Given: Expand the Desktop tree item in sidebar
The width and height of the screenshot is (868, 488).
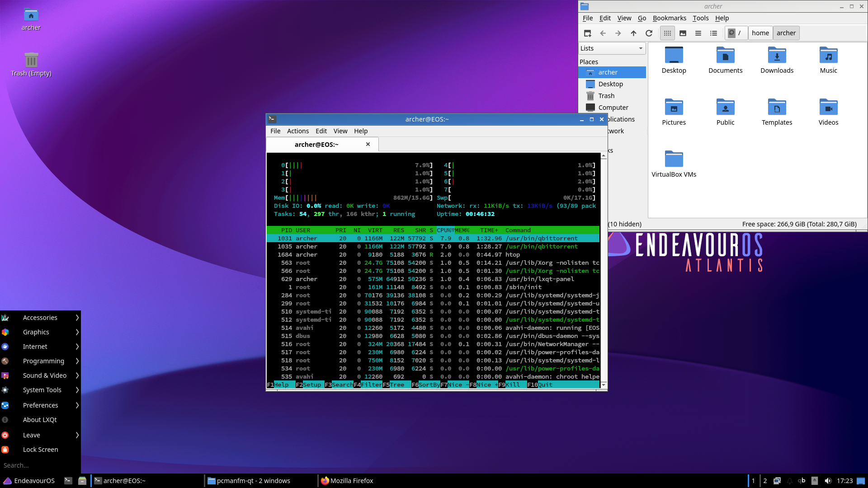Looking at the screenshot, I should click(x=610, y=84).
